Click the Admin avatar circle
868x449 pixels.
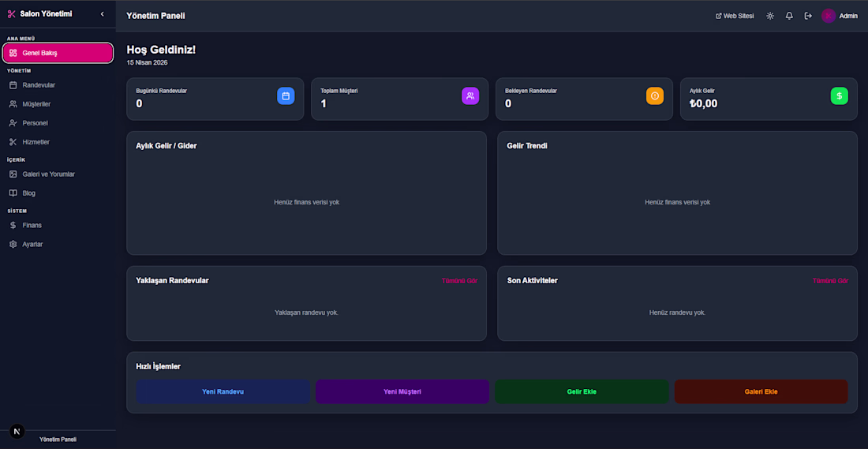pyautogui.click(x=828, y=16)
